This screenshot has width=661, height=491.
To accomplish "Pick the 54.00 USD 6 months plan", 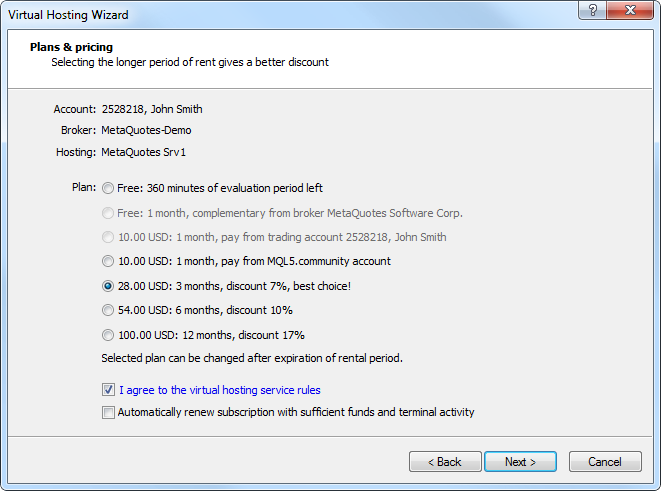I will 108,311.
